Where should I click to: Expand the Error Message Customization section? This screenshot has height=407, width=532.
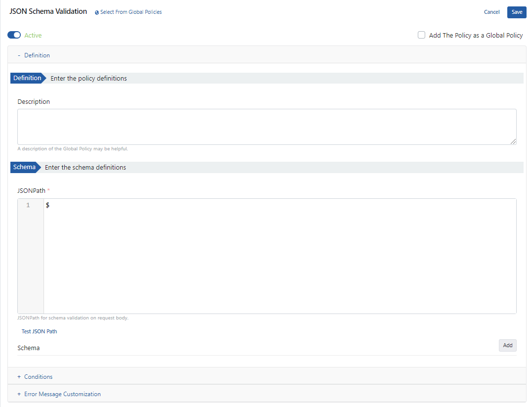coord(59,394)
